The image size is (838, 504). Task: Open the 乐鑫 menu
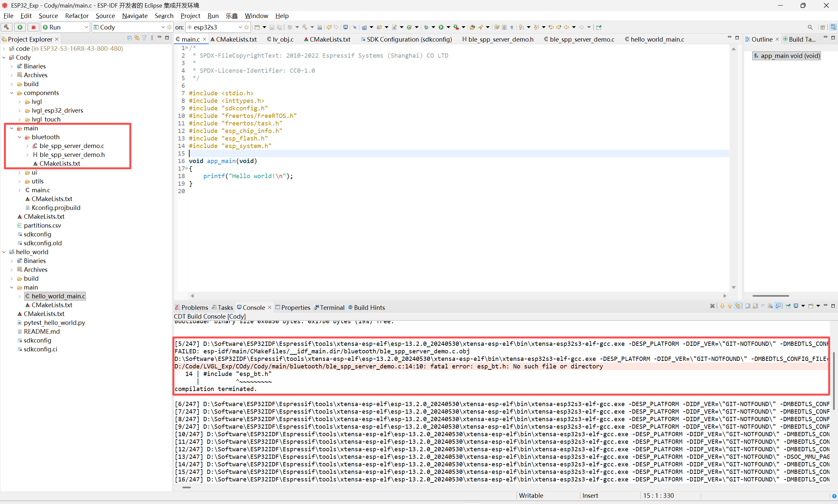coord(232,16)
